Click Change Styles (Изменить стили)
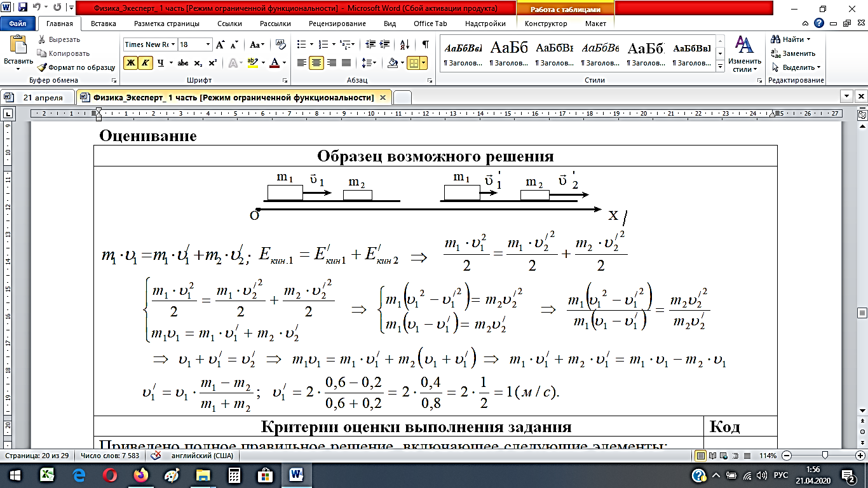 pyautogui.click(x=743, y=53)
